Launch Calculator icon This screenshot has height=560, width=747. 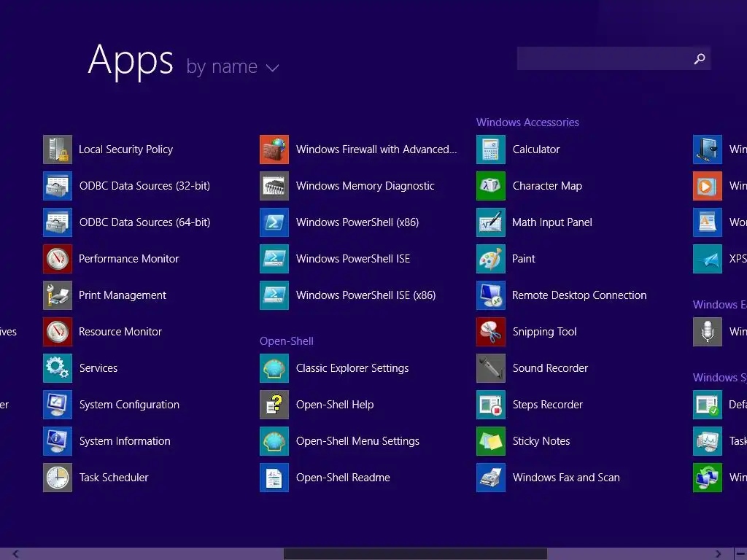491,149
